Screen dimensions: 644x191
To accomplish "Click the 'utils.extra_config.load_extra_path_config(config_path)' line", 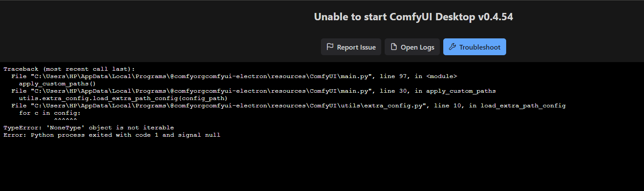I will [x=123, y=98].
